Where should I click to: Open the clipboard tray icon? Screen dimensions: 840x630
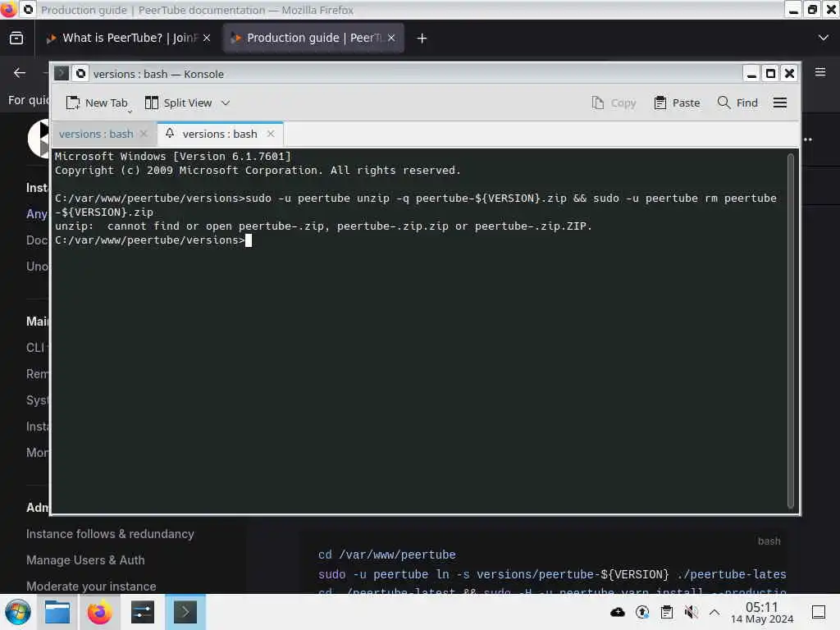coord(666,612)
